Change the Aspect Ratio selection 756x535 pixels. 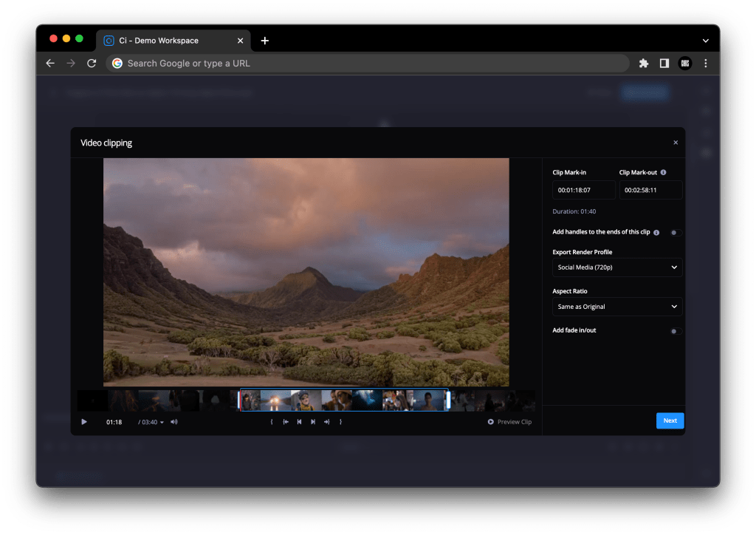(x=617, y=307)
